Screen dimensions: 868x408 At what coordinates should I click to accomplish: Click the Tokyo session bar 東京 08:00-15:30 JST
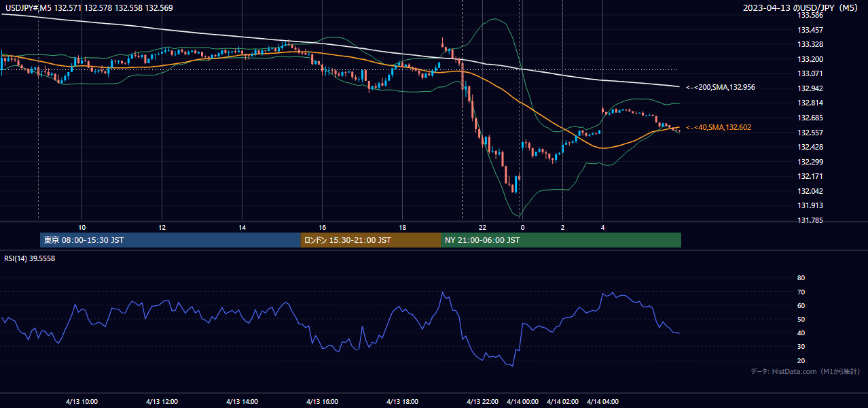[170, 240]
